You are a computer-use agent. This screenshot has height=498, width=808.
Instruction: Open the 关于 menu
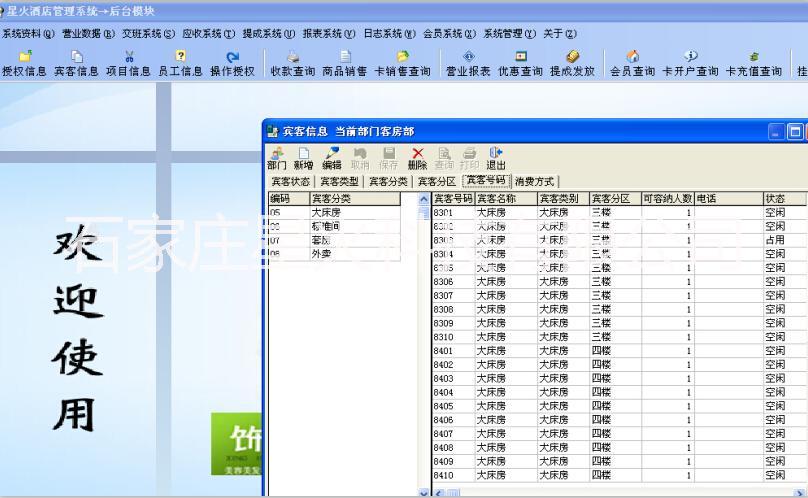pyautogui.click(x=560, y=34)
